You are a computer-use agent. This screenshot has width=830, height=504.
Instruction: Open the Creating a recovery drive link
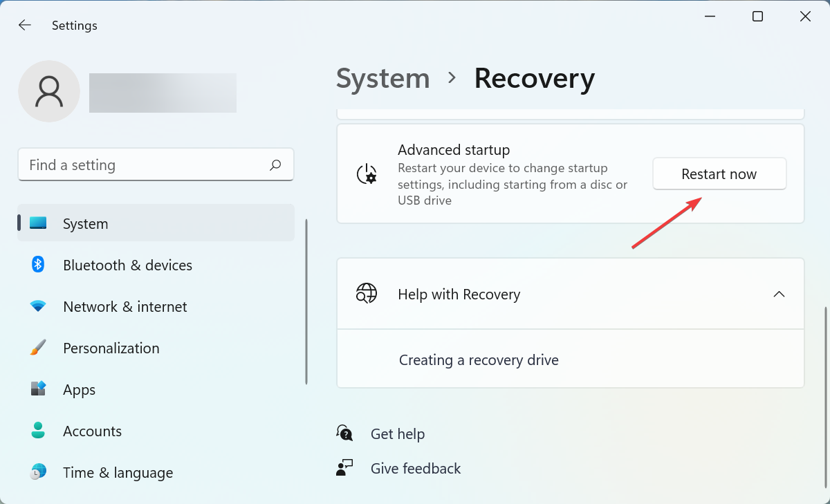click(x=479, y=360)
